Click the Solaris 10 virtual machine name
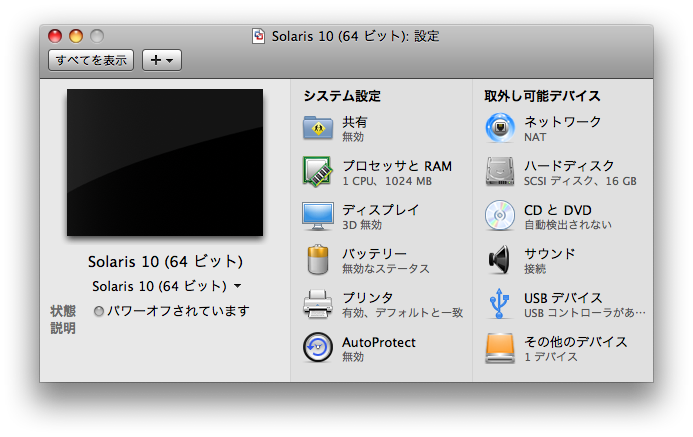 tap(165, 262)
